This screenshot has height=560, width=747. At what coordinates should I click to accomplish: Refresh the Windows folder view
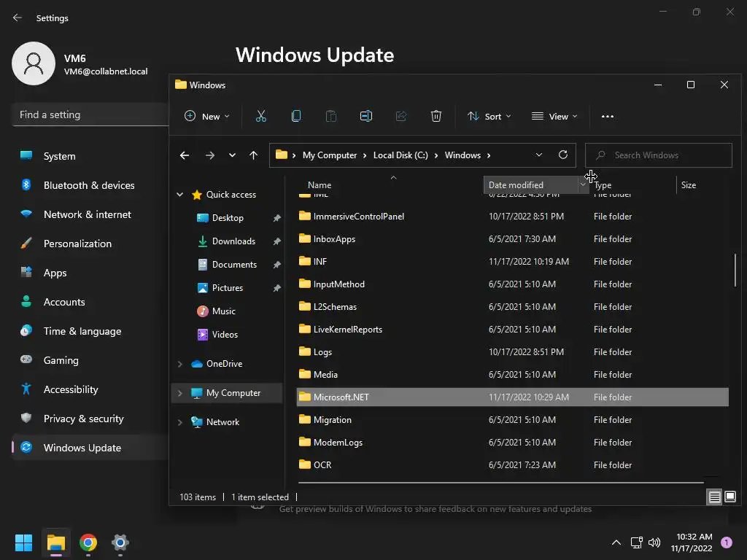563,155
